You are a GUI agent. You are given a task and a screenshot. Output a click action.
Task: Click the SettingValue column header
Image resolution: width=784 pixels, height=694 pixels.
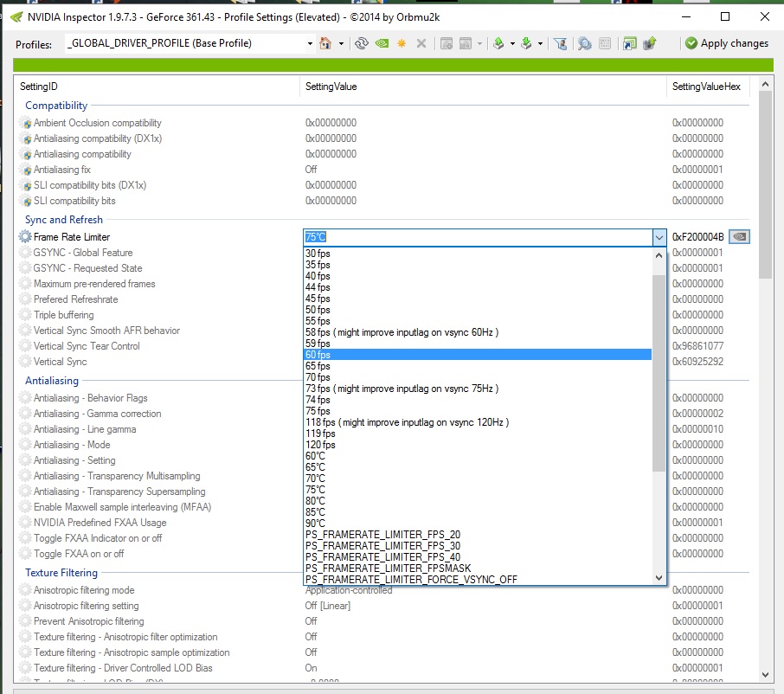pos(331,87)
